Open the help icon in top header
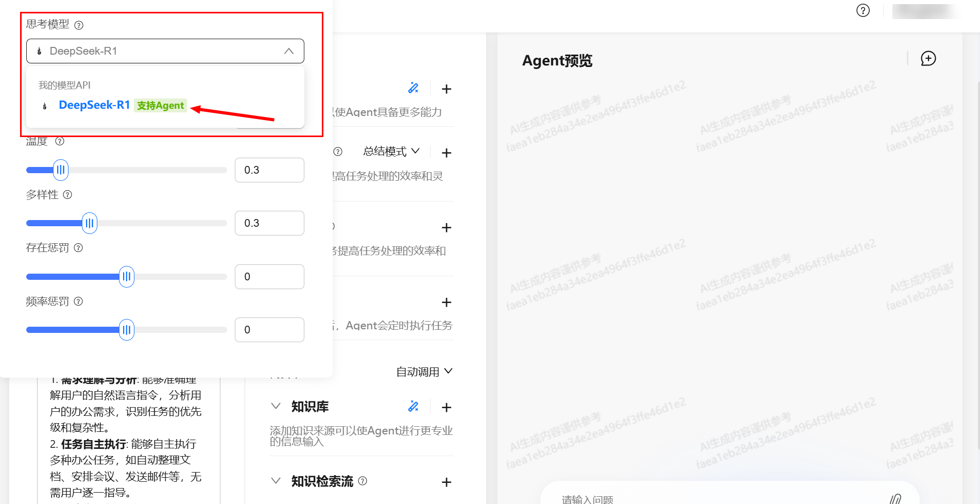The image size is (980, 504). point(863,10)
